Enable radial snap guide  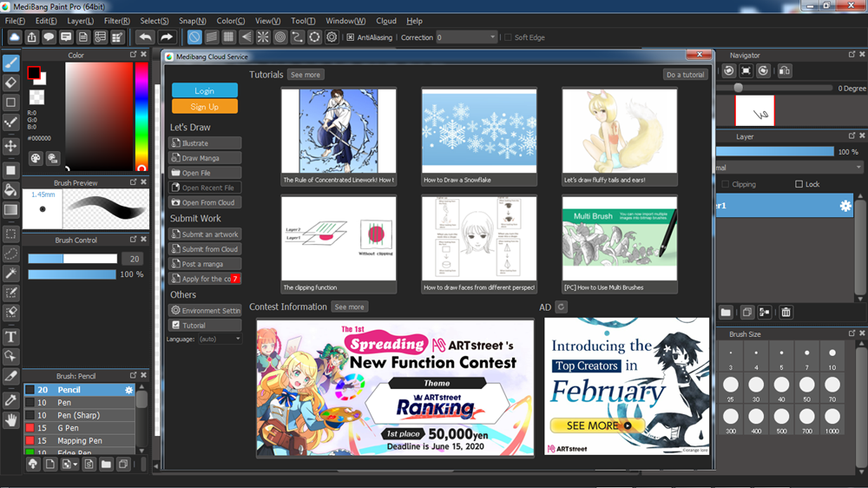[x=263, y=37]
